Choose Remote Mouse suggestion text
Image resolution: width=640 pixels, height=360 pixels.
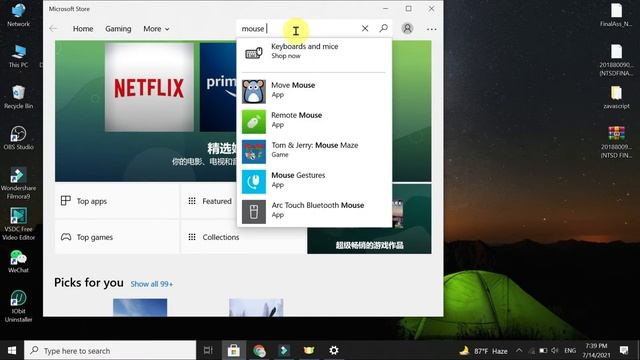(x=297, y=115)
